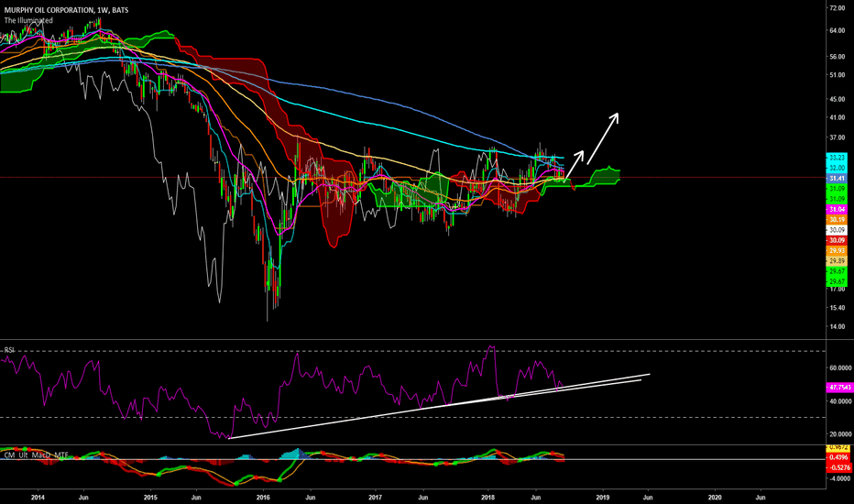
Task: Select the orange 30.19 price tag
Action: pyautogui.click(x=837, y=220)
